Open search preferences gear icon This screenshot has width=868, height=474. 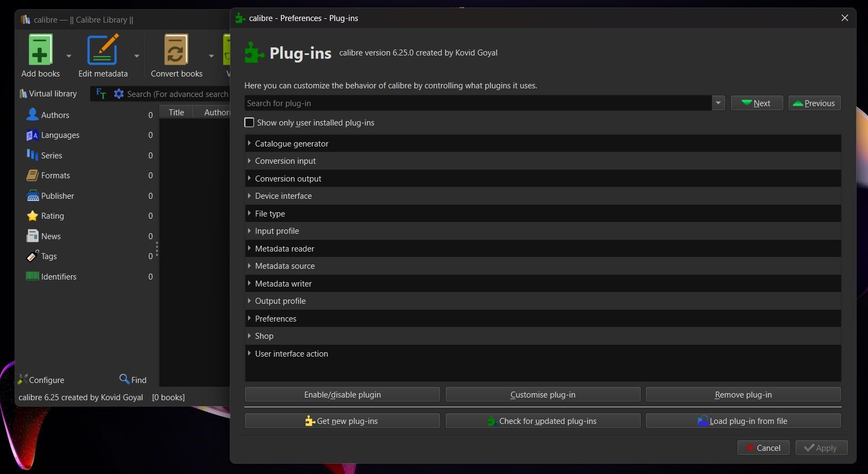(x=119, y=94)
